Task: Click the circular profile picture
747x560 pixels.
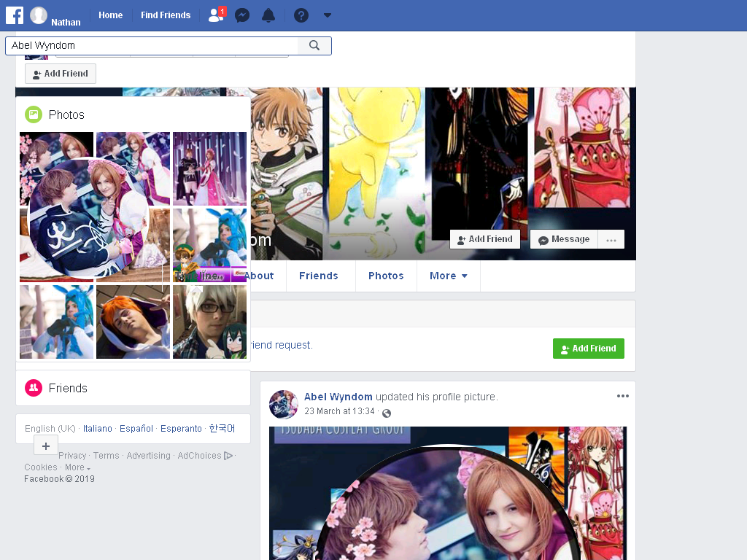Action: pos(89,217)
